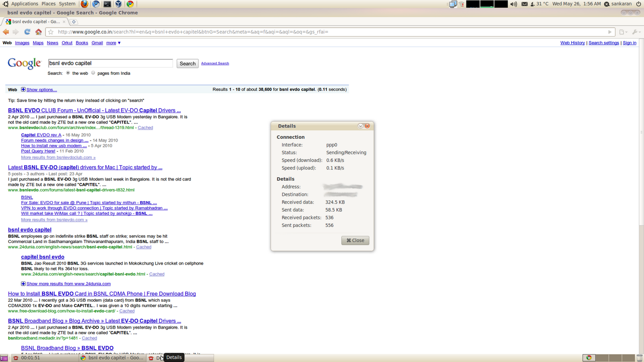Image resolution: width=644 pixels, height=362 pixels.
Task: Click the weather 31 °C indicator
Action: [539, 4]
